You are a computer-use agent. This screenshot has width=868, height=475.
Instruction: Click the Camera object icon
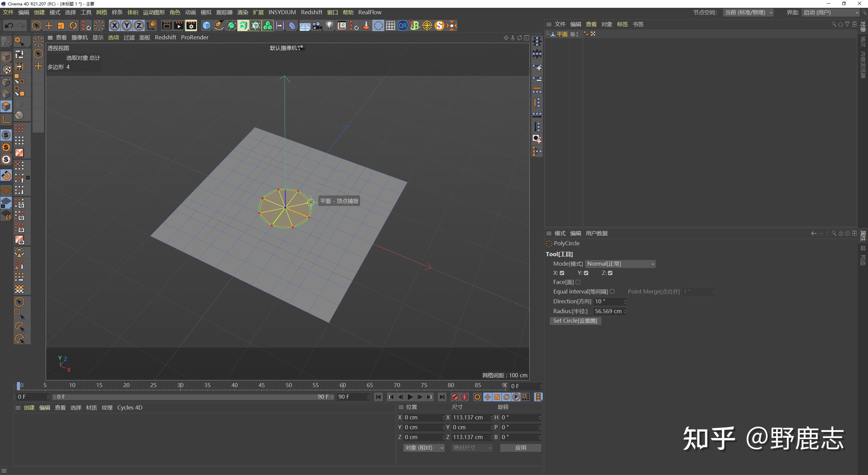317,25
